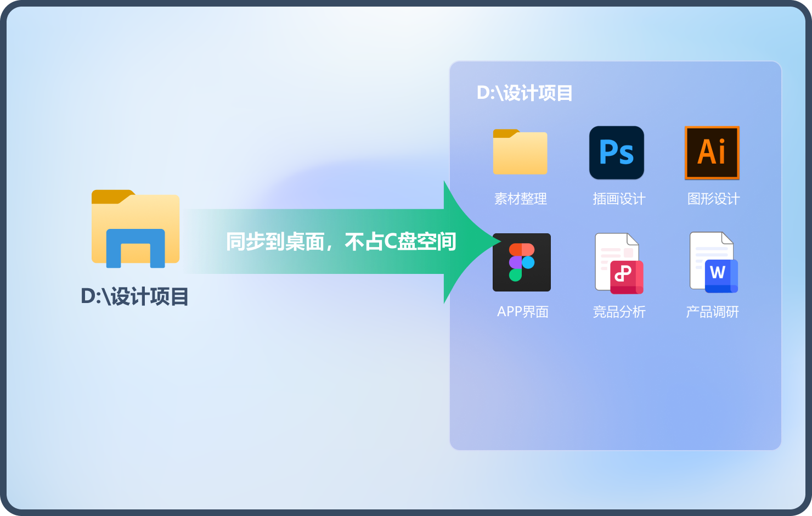Select the 素材整理 label text

coord(520,199)
